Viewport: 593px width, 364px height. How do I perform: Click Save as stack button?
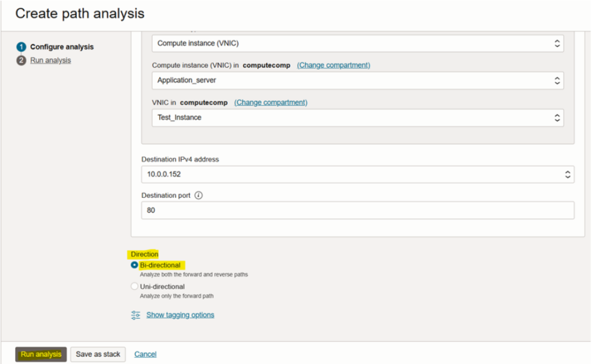coord(98,354)
